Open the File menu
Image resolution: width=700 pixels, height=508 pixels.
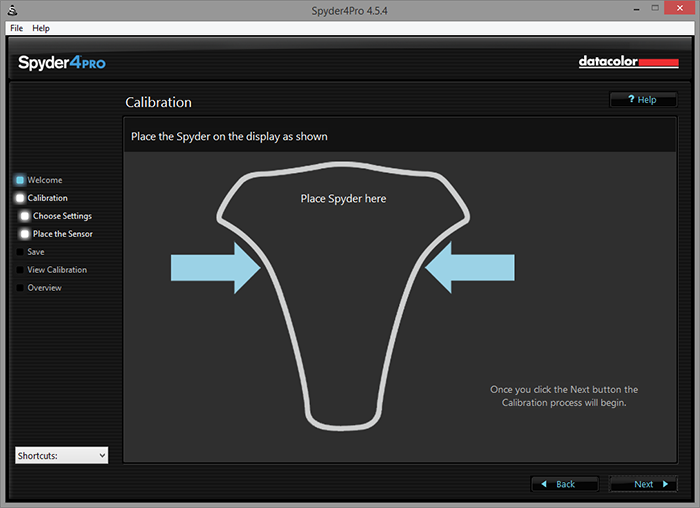point(16,28)
